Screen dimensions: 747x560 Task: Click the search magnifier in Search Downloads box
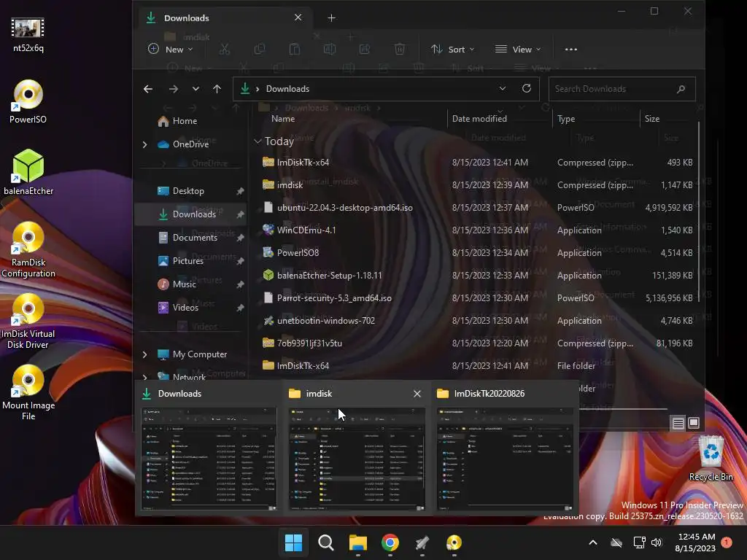(681, 89)
